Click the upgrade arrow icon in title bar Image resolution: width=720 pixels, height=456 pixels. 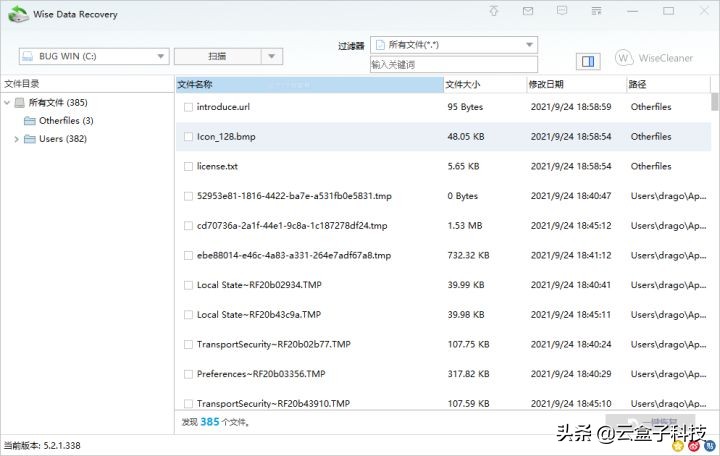pos(494,11)
